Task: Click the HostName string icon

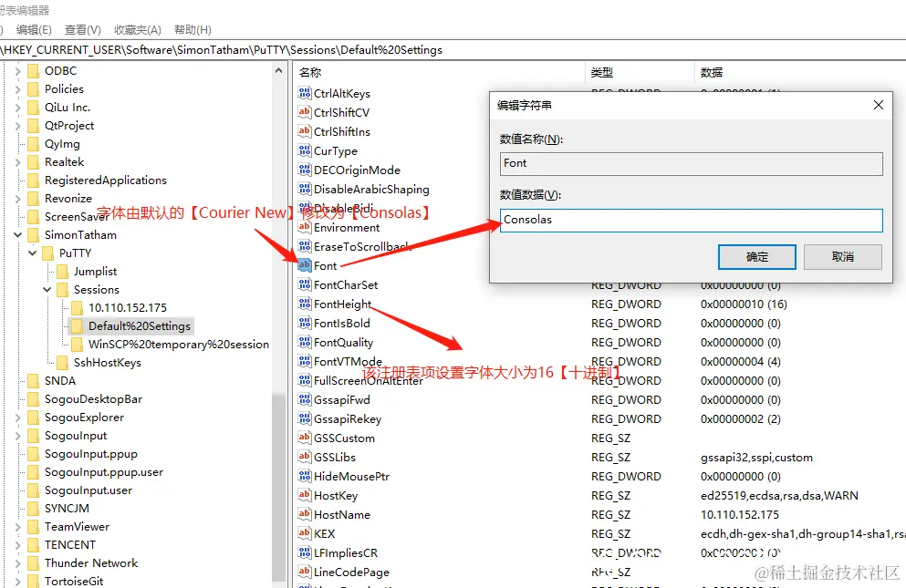Action: pos(305,514)
